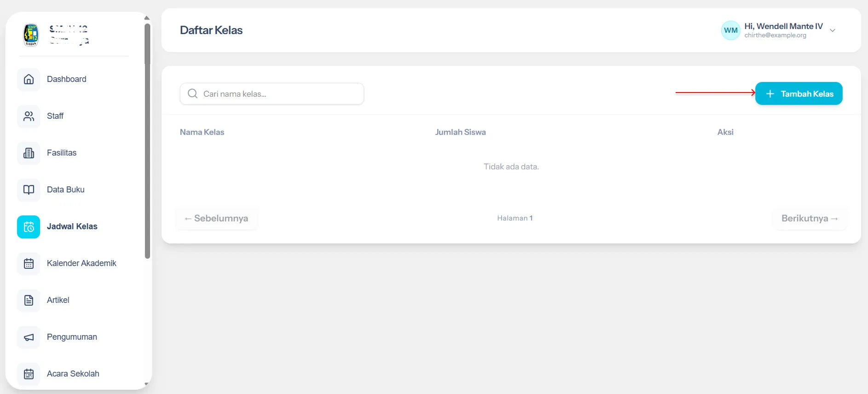Open Acara Sekolah menu label
This screenshot has width=868, height=394.
pos(73,374)
